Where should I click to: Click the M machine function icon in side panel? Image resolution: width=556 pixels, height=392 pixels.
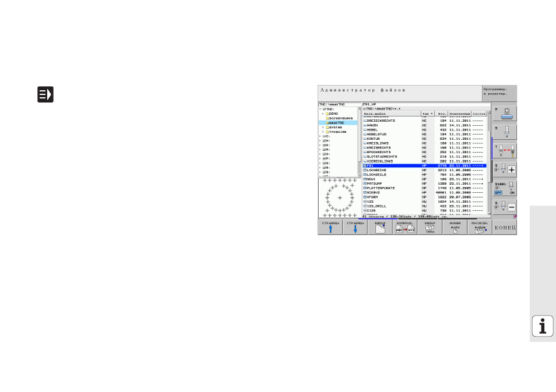[505, 114]
